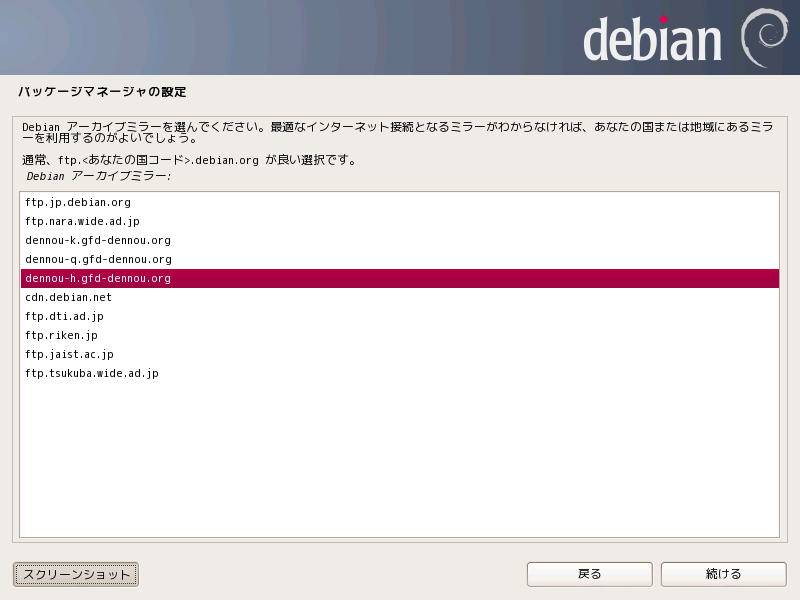Screen dimensions: 800x600
Task: Choose dennou-k.gfd-dennou.org from the mirror list
Action: [399, 240]
